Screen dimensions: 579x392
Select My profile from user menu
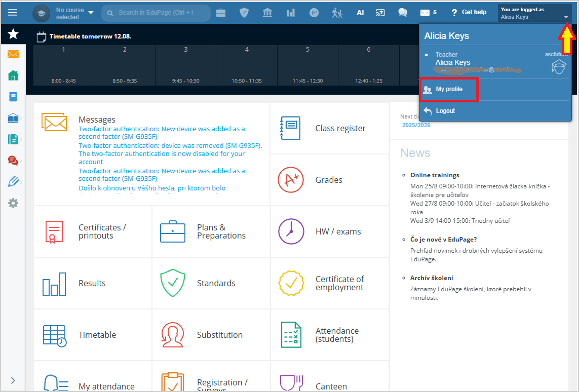[449, 90]
